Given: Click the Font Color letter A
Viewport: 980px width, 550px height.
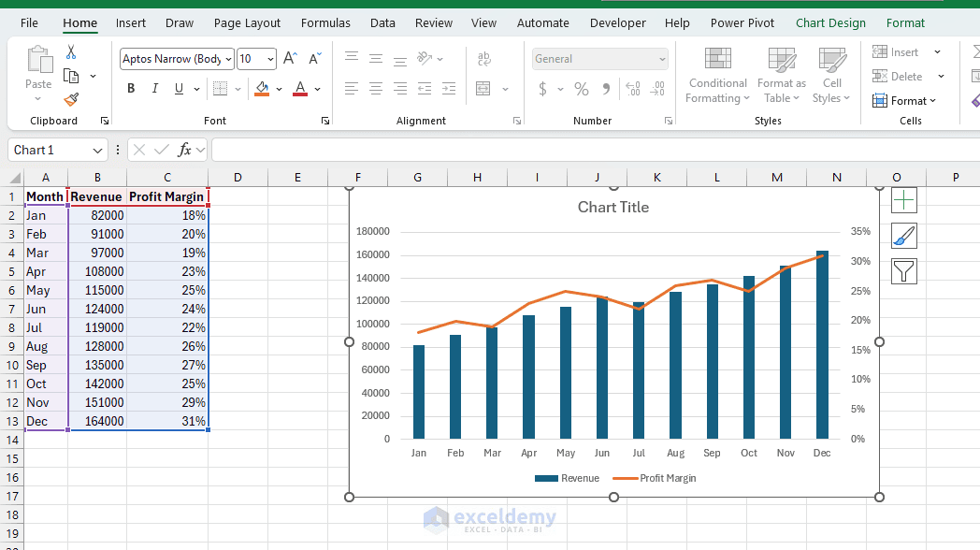Looking at the screenshot, I should pos(300,88).
